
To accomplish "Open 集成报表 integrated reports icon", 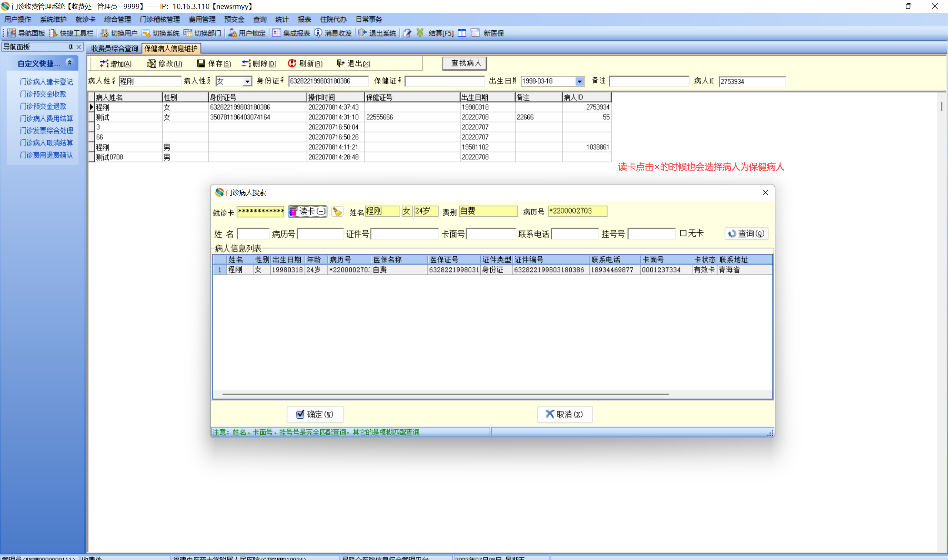I will point(277,33).
